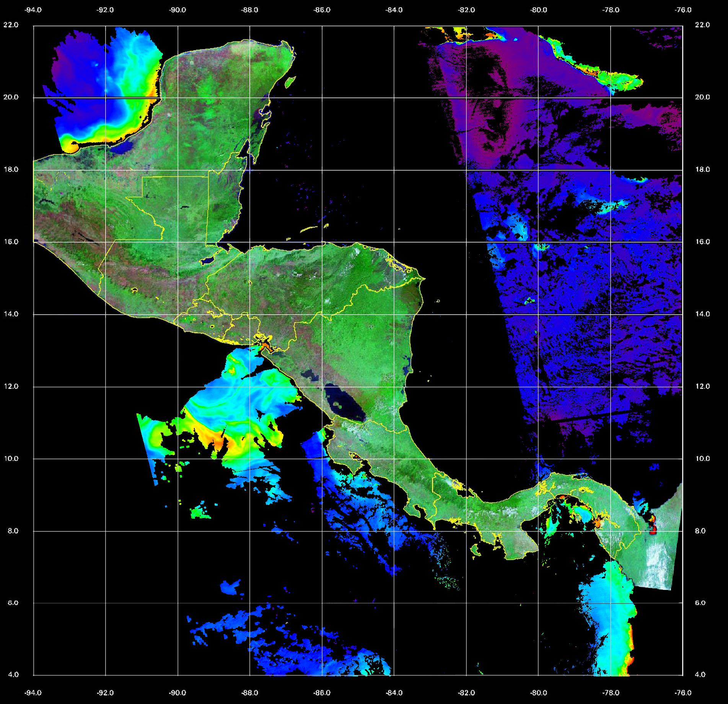Click the orange area in Gulf of Fonseca
Image resolution: width=728 pixels, height=704 pixels.
[x=265, y=345]
